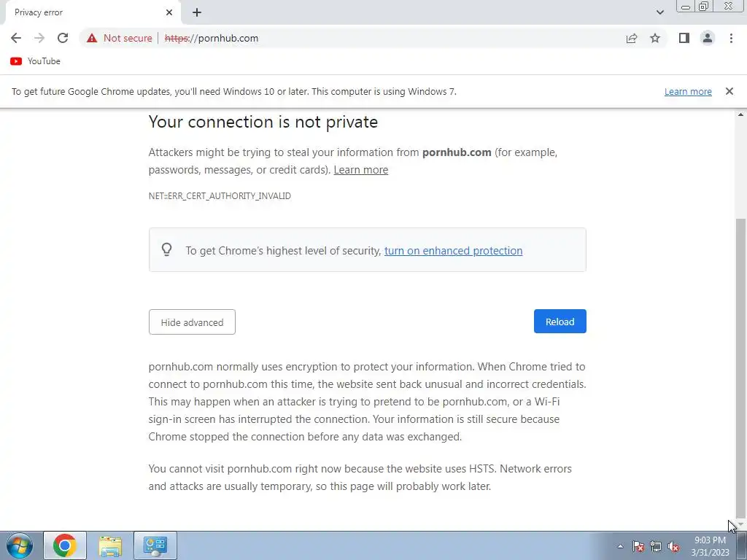Click the blue Reload button
The height and width of the screenshot is (560, 747).
click(x=560, y=322)
